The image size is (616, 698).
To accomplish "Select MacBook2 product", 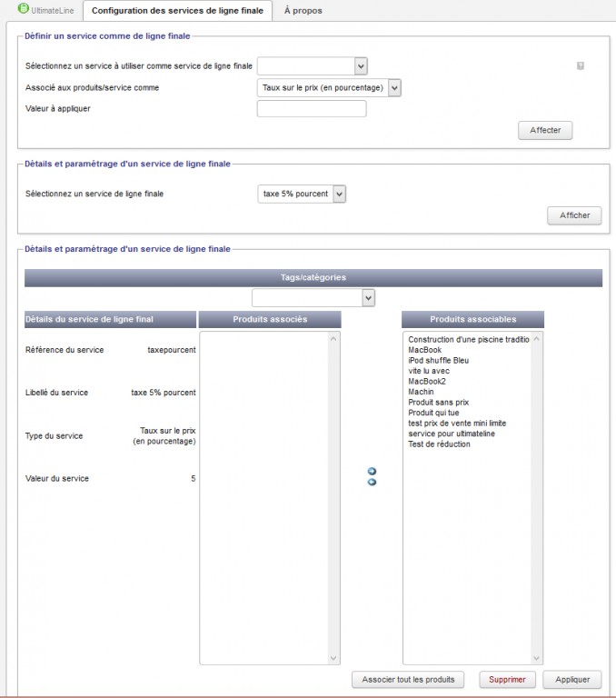I will (x=427, y=382).
